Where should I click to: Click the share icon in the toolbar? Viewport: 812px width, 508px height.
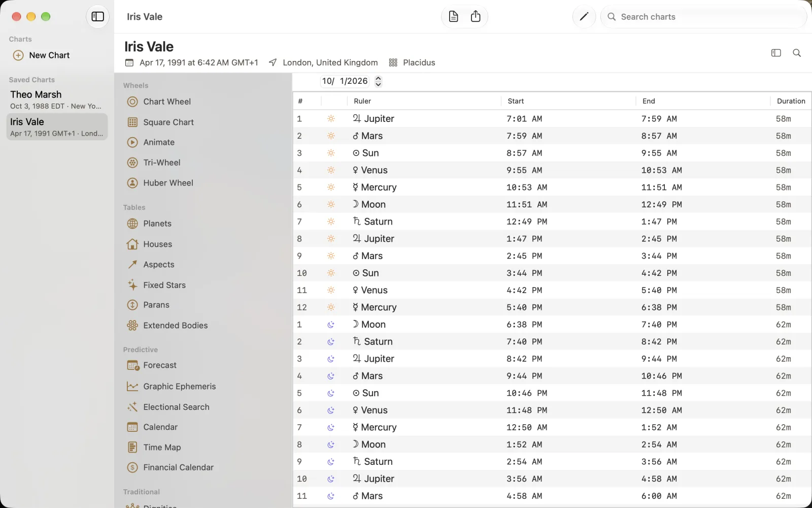[476, 17]
